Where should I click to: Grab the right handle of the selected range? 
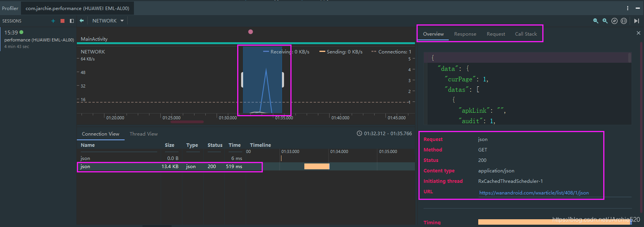pyautogui.click(x=283, y=80)
